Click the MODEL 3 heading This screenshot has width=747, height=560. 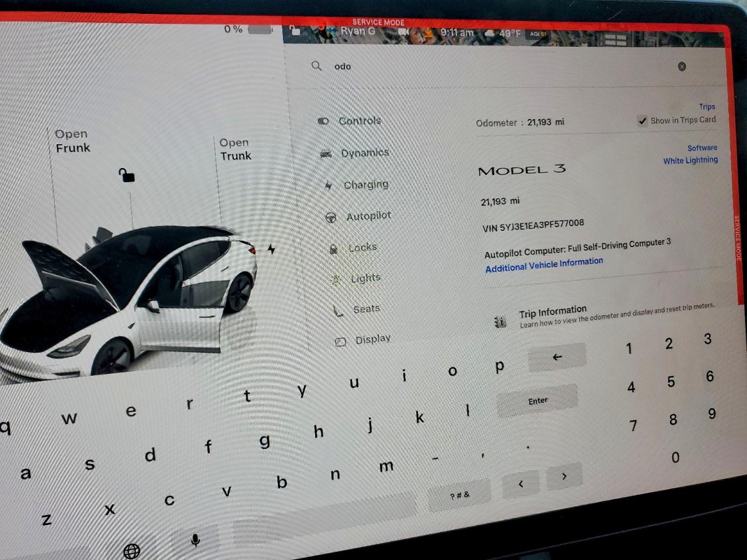pos(522,170)
